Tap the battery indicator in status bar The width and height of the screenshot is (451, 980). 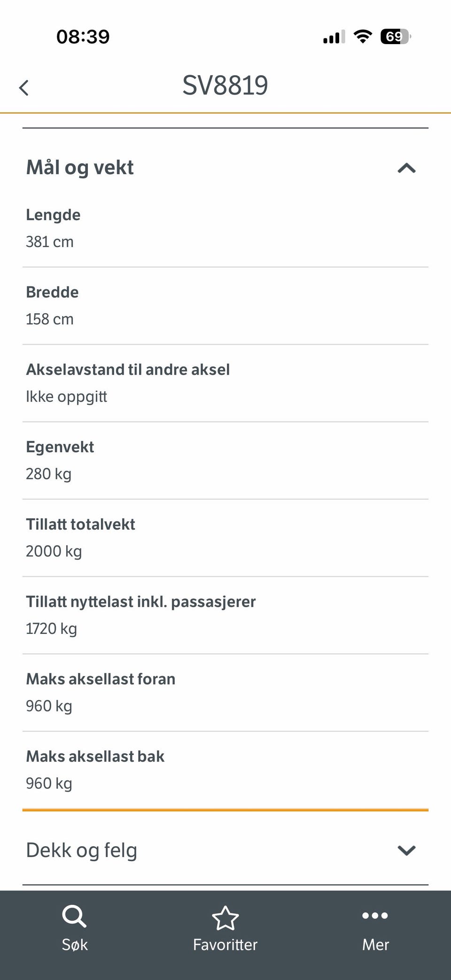pyautogui.click(x=396, y=36)
